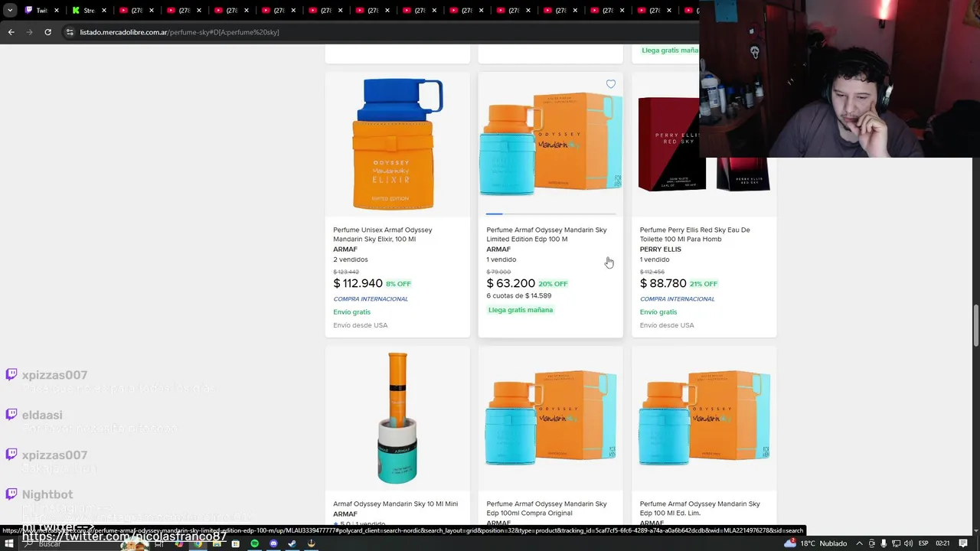This screenshot has width=980, height=551.
Task: Click the orange Mandarin Sky Elixir bottle image
Action: tap(397, 144)
